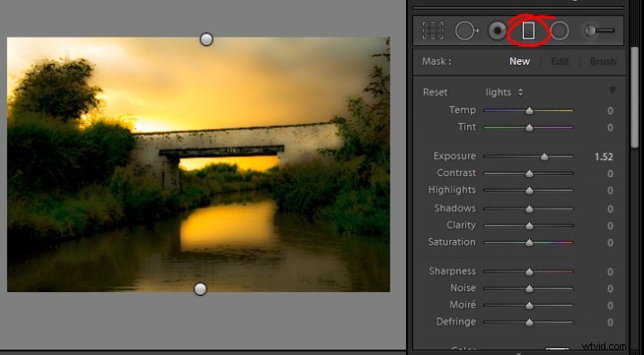Click the Noise value field
Viewport: 644px width, 355px height.
click(611, 288)
